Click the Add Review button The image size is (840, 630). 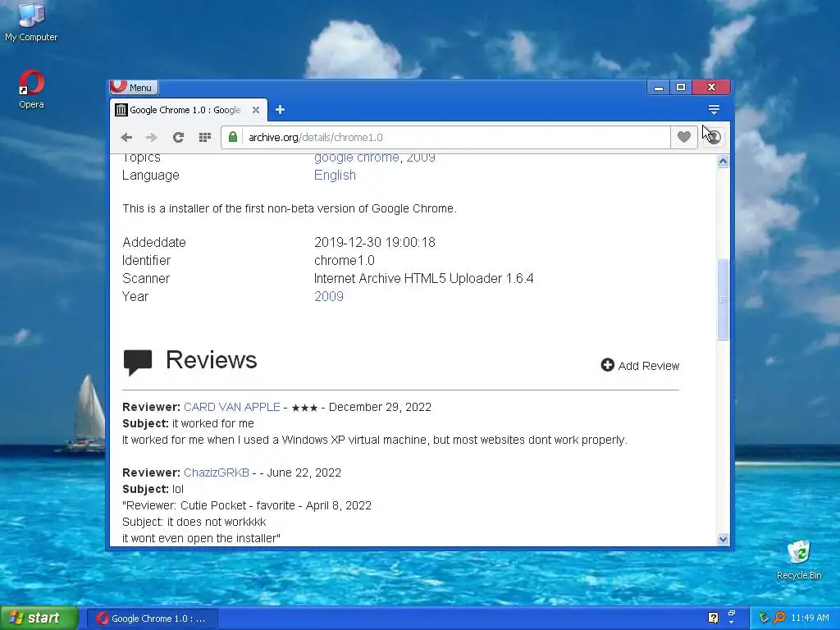pos(640,366)
